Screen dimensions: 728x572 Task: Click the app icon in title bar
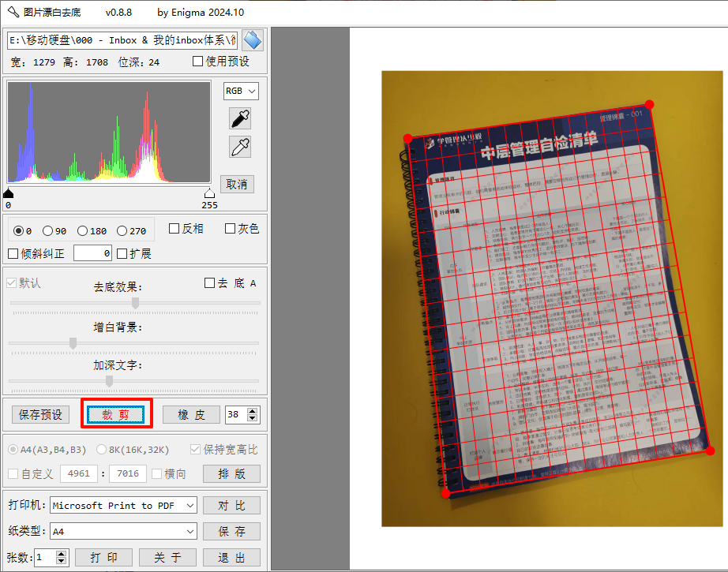13,12
